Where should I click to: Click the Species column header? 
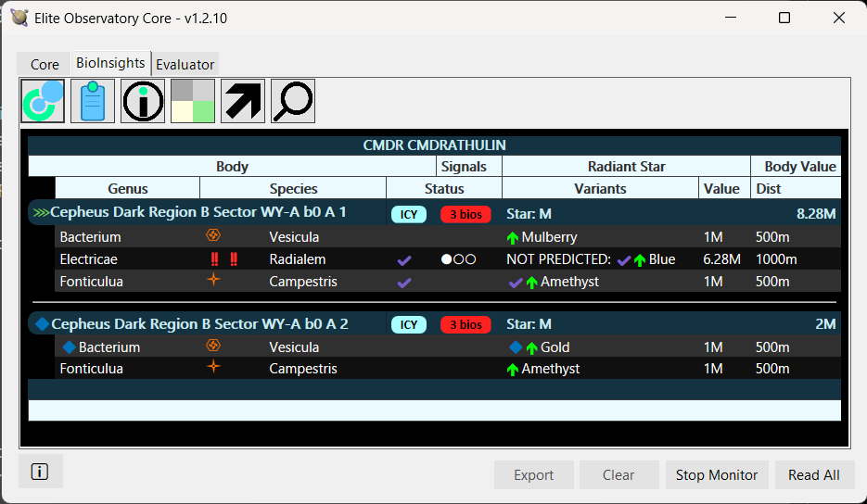(293, 188)
